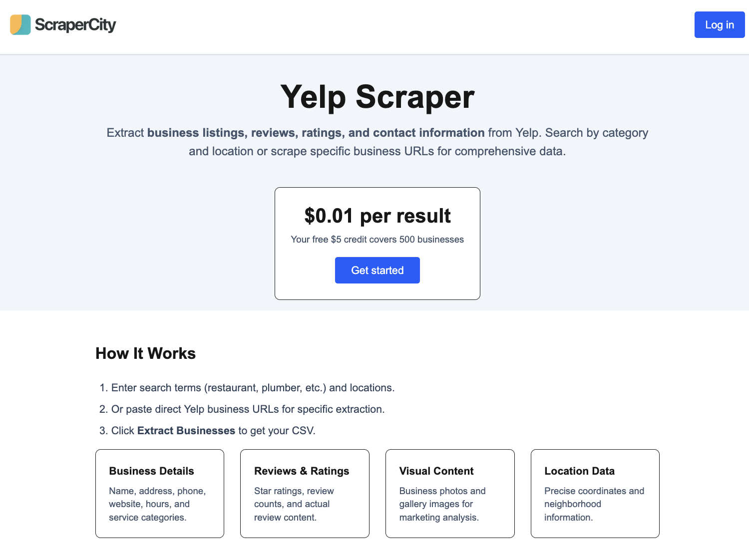Click the Extract Businesses bold text in step three
749x560 pixels.
[186, 430]
